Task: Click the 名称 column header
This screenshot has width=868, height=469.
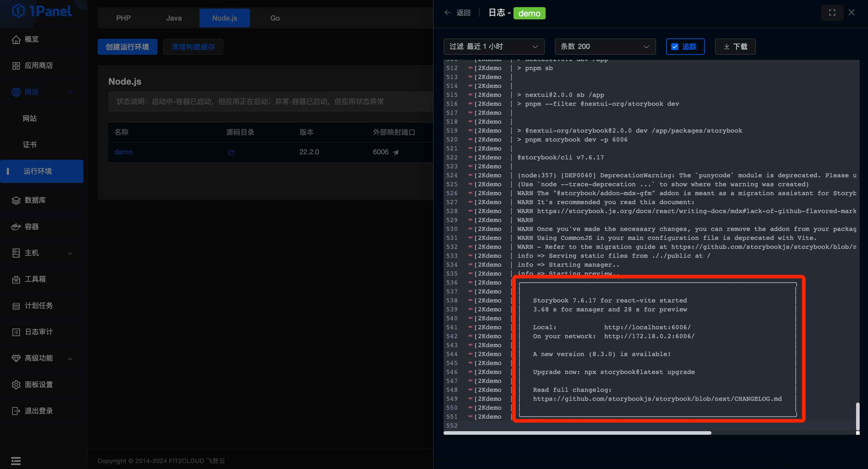Action: (x=121, y=132)
